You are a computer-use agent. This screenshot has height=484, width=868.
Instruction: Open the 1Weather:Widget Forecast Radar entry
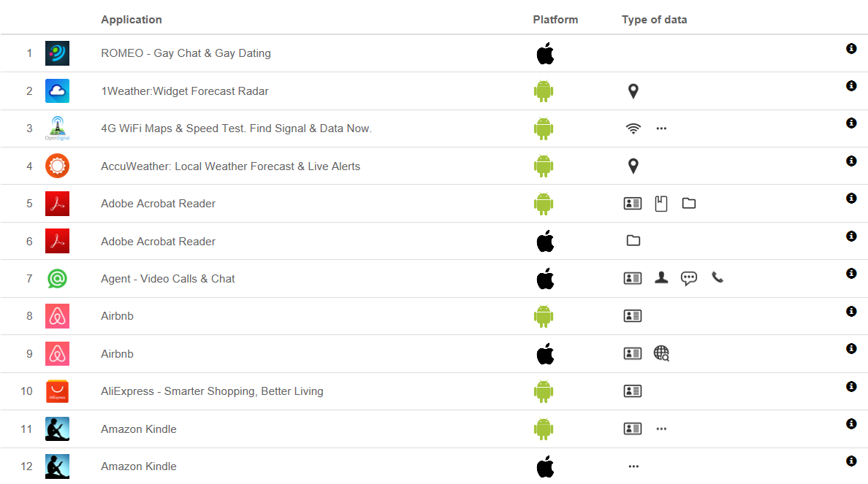pos(185,91)
